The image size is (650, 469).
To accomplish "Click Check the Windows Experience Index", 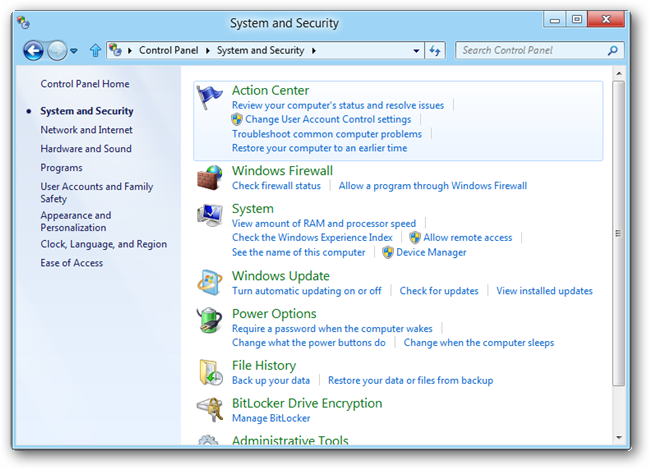I will 312,238.
